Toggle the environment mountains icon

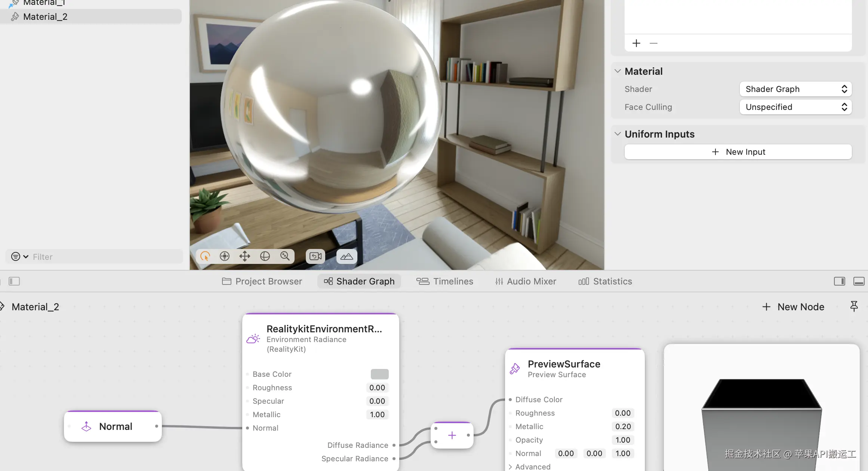point(347,256)
